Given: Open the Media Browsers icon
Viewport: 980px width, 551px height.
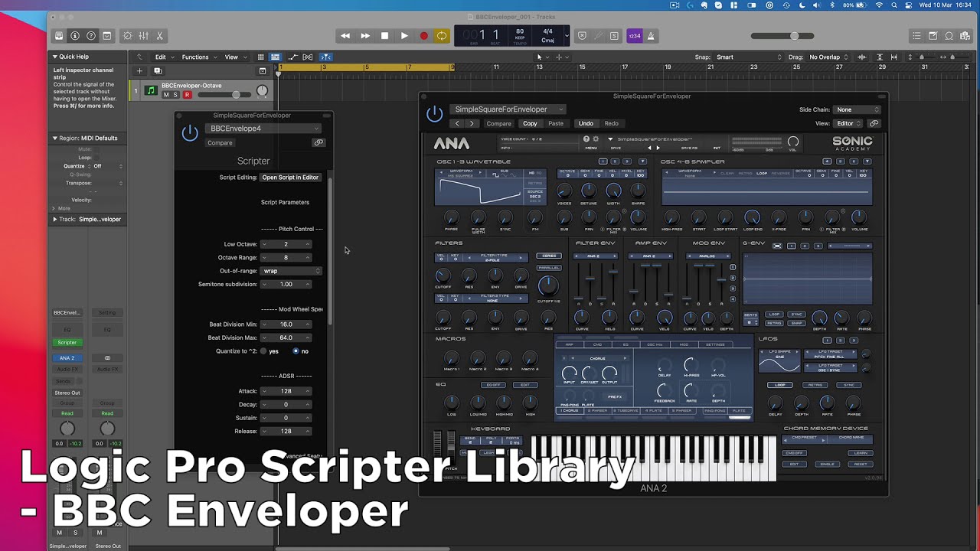Looking at the screenshot, I should coord(965,36).
